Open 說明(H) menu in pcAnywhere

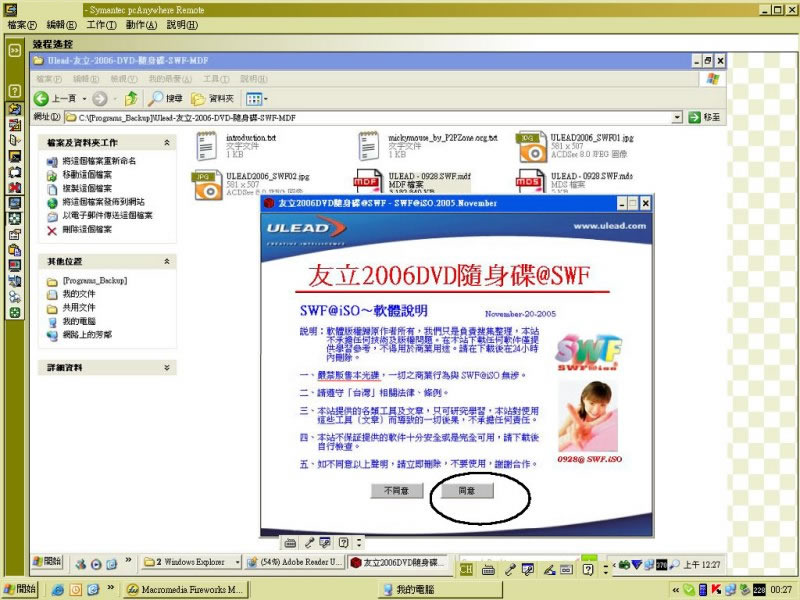click(x=182, y=25)
